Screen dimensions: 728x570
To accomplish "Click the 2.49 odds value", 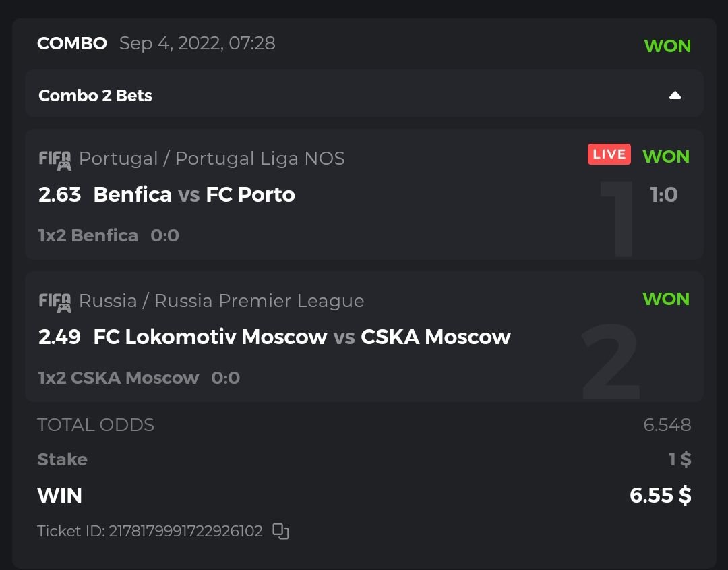I will 59,337.
